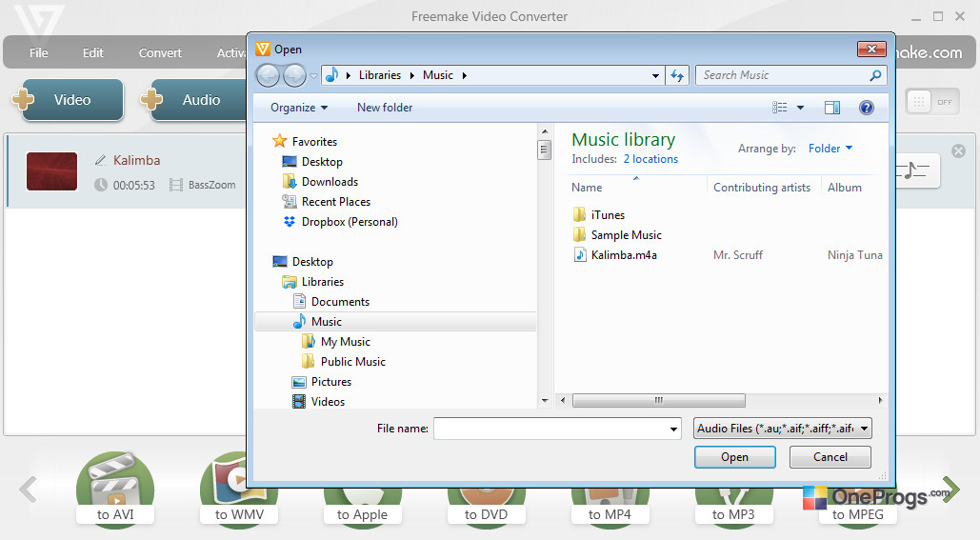Select the Kalimba.m4a file
This screenshot has width=980, height=540.
click(624, 255)
